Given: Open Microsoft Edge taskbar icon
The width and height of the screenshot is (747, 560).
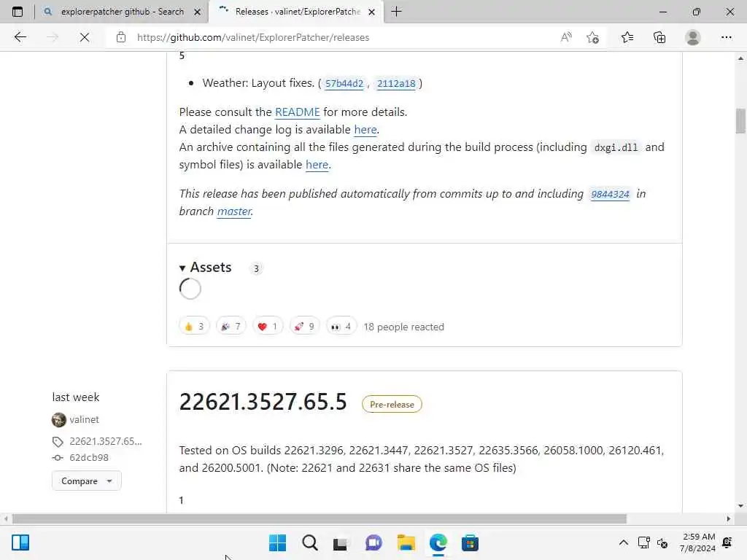Looking at the screenshot, I should click(x=438, y=542).
